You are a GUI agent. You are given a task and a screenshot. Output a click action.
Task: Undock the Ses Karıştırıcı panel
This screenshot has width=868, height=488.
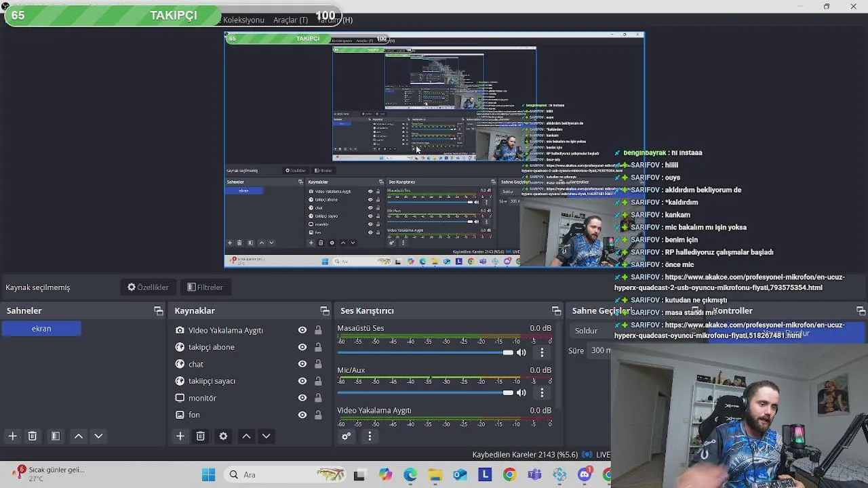pyautogui.click(x=557, y=311)
